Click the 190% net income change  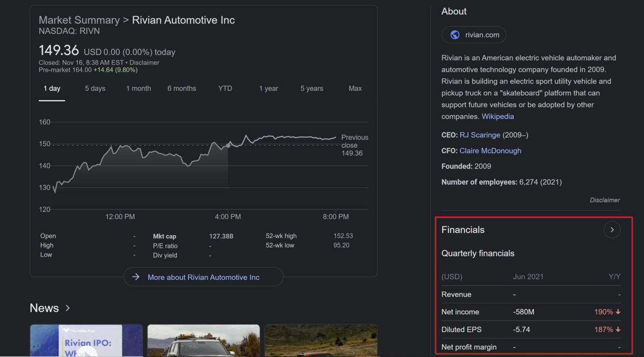(607, 312)
